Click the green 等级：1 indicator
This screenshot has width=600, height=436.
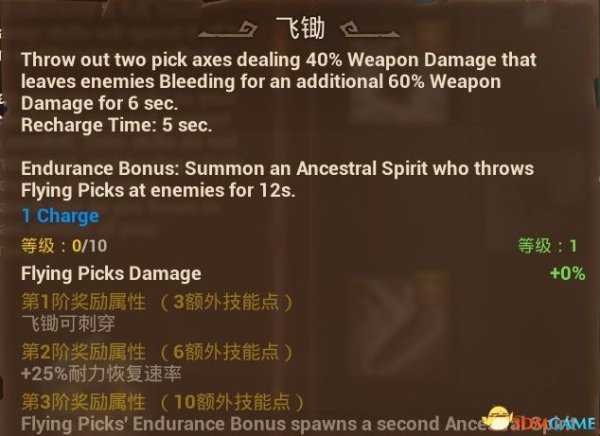coord(547,245)
